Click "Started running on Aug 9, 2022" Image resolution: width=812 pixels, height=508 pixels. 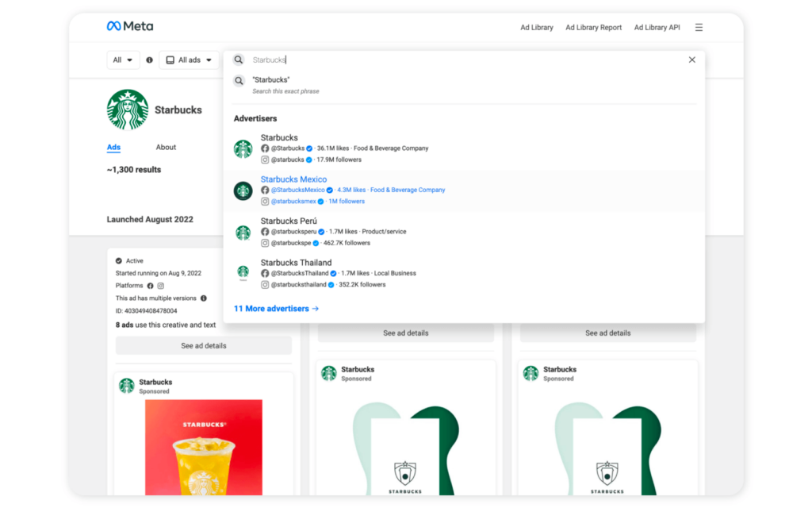[x=158, y=273]
